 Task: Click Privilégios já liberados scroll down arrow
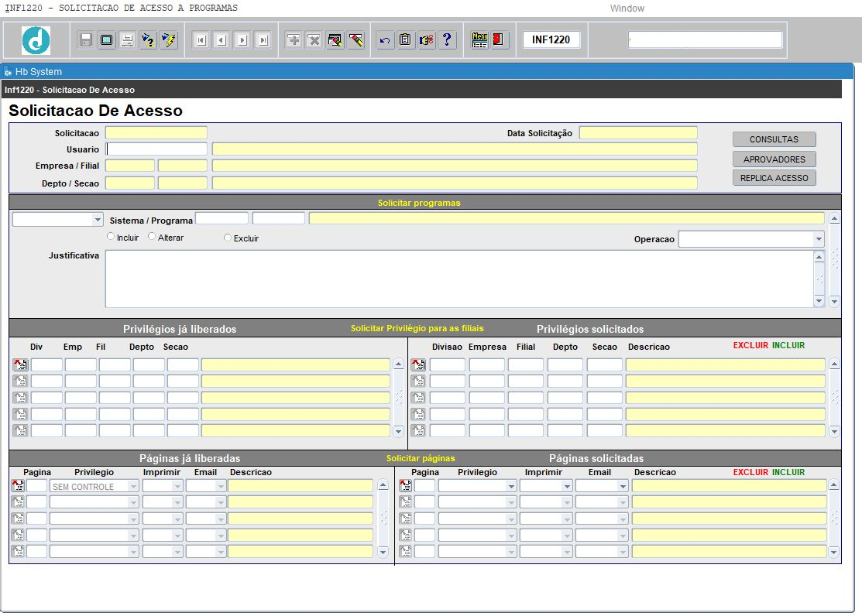[399, 431]
